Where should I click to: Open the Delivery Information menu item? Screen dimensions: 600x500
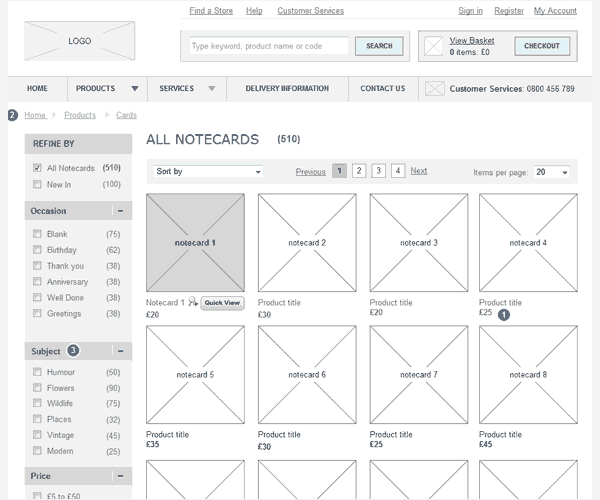(x=286, y=89)
